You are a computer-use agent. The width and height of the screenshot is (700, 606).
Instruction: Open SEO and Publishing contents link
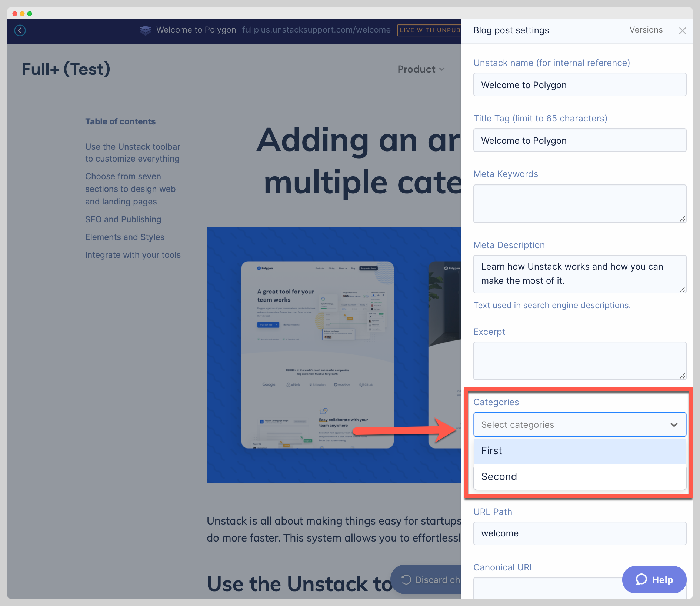[123, 219]
